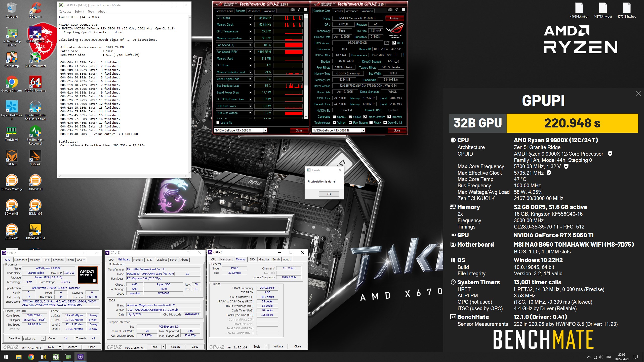
Task: Toggle the CUDA computing checkbox
Action: [x=350, y=117]
